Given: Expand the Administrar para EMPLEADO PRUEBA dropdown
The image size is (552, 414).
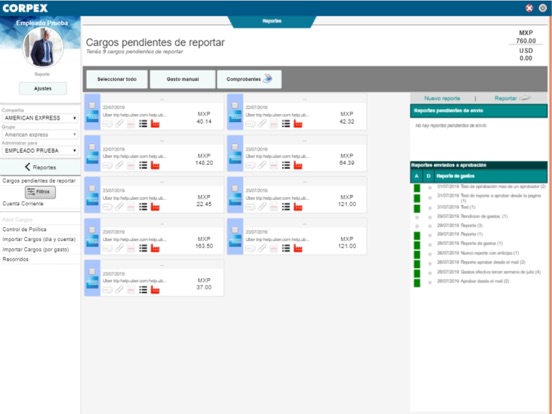Looking at the screenshot, I should click(x=40, y=150).
